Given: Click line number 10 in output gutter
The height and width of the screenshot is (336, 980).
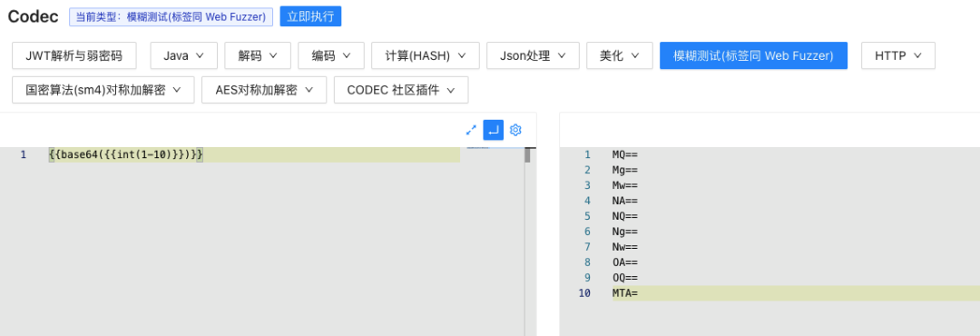Looking at the screenshot, I should (x=584, y=293).
